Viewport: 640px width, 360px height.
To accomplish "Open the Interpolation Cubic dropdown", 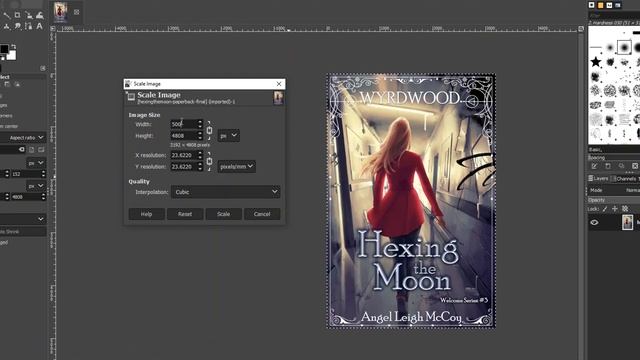I will (225, 192).
